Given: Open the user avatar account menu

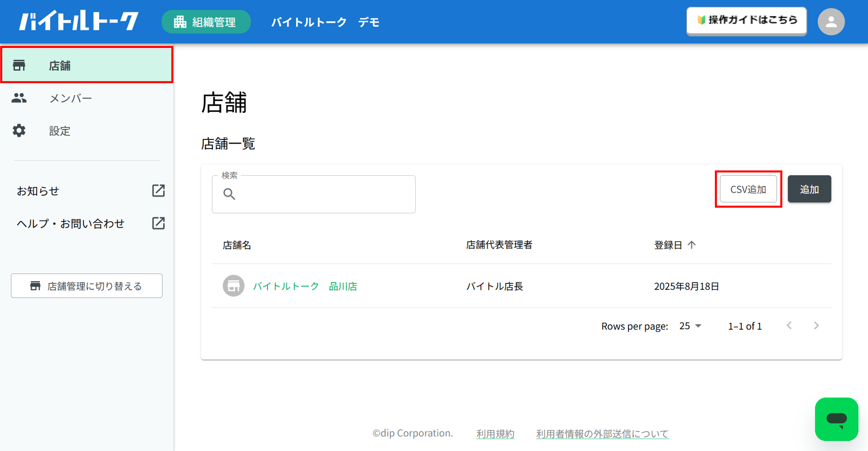Looking at the screenshot, I should pyautogui.click(x=831, y=22).
